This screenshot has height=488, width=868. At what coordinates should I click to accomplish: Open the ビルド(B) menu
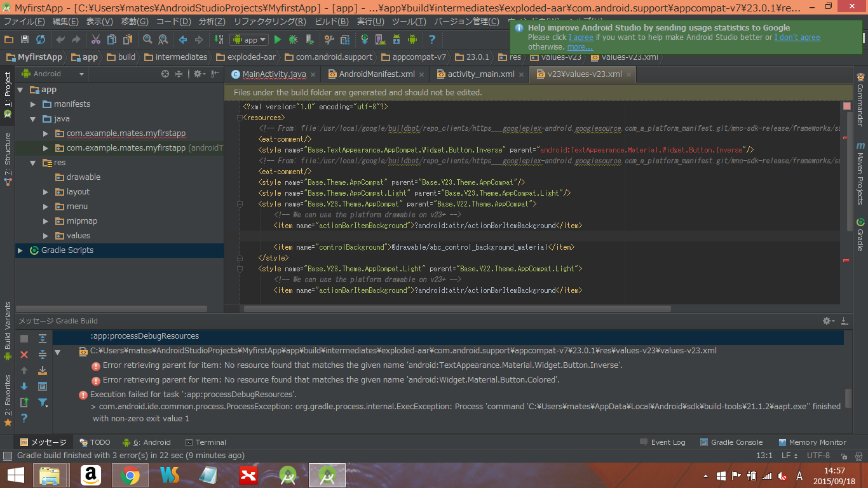pyautogui.click(x=332, y=22)
